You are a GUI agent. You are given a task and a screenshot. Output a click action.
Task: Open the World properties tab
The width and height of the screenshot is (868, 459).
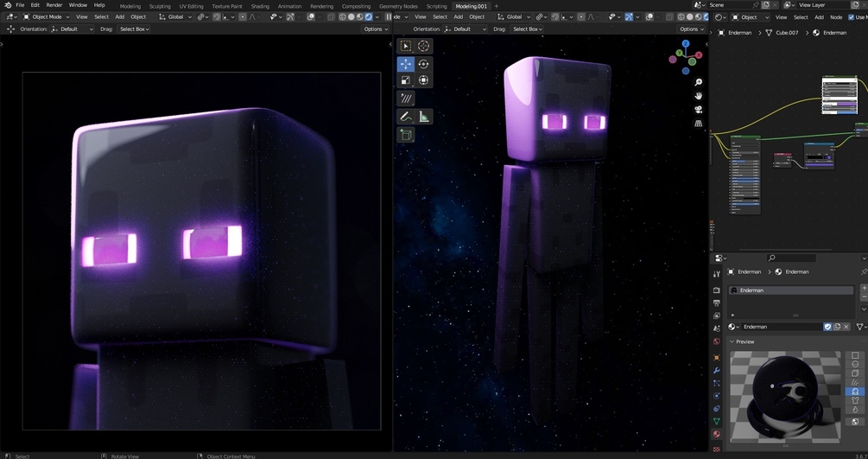pos(717,342)
